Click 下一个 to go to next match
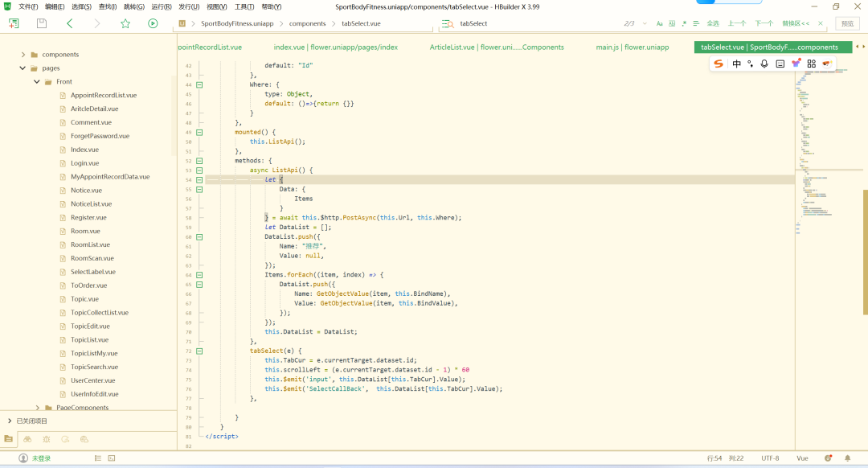Image resolution: width=868 pixels, height=468 pixels. [x=764, y=23]
